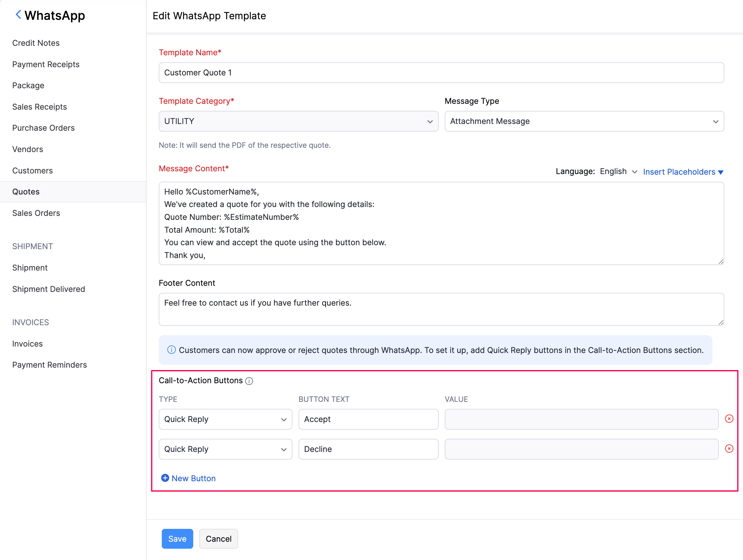Open the Type dropdown for Accept row
This screenshot has height=560, width=743.
[x=225, y=419]
